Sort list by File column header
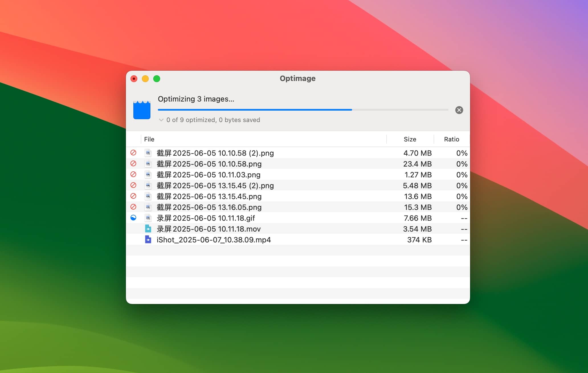588x373 pixels. (x=149, y=139)
